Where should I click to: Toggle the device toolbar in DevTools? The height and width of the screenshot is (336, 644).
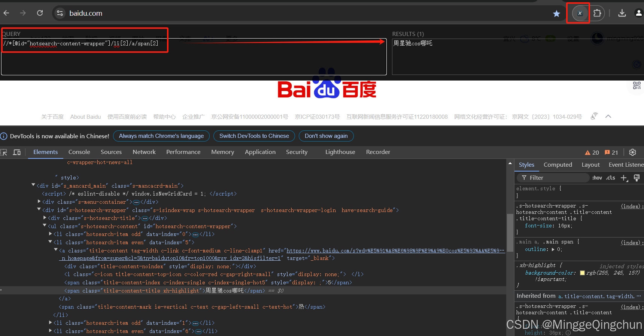[x=17, y=152]
